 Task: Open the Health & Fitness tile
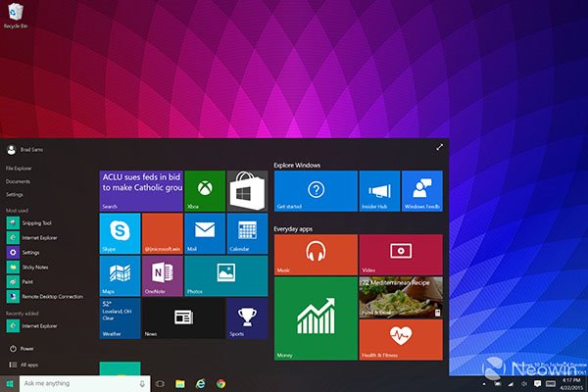point(401,340)
